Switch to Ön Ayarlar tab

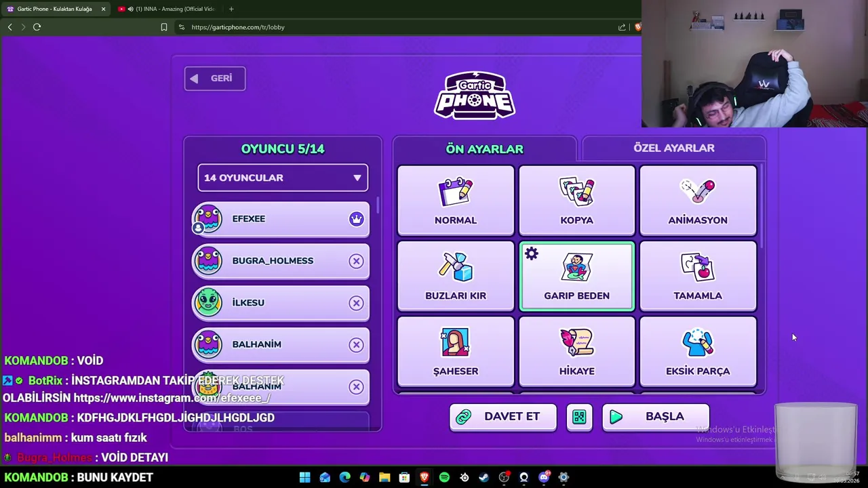(x=484, y=148)
